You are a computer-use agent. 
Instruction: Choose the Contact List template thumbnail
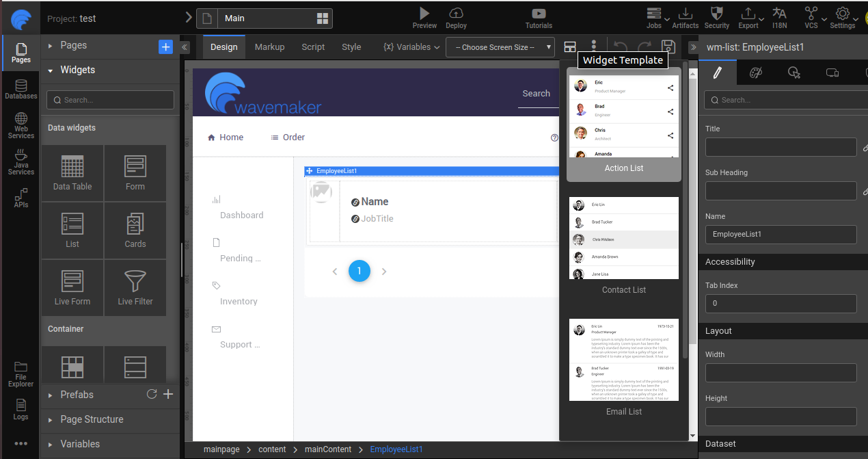624,239
